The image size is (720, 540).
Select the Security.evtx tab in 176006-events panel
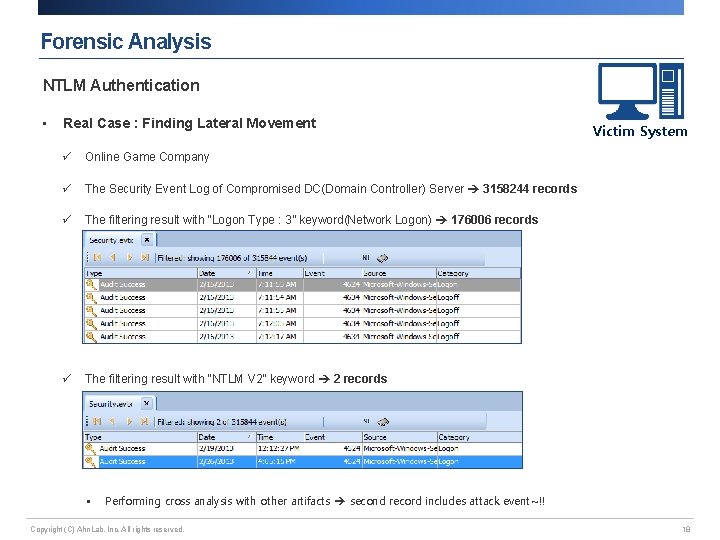click(111, 240)
